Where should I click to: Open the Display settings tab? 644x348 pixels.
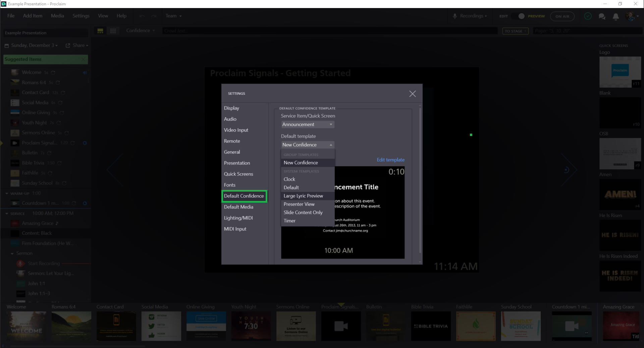(231, 108)
